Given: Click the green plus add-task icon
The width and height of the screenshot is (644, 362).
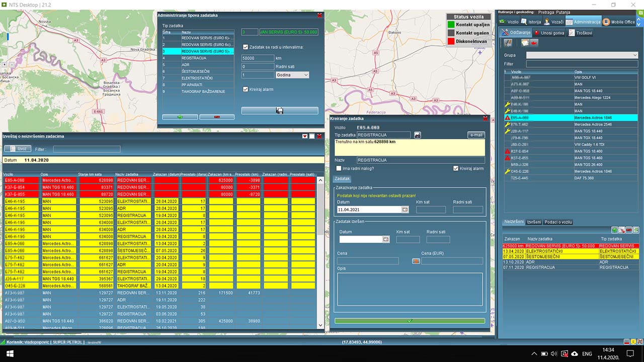Looking at the screenshot, I should point(614,230).
